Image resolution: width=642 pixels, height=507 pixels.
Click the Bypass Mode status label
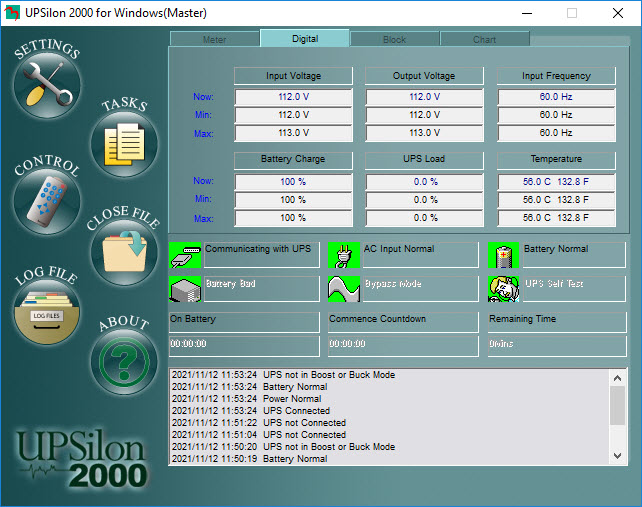click(x=420, y=289)
